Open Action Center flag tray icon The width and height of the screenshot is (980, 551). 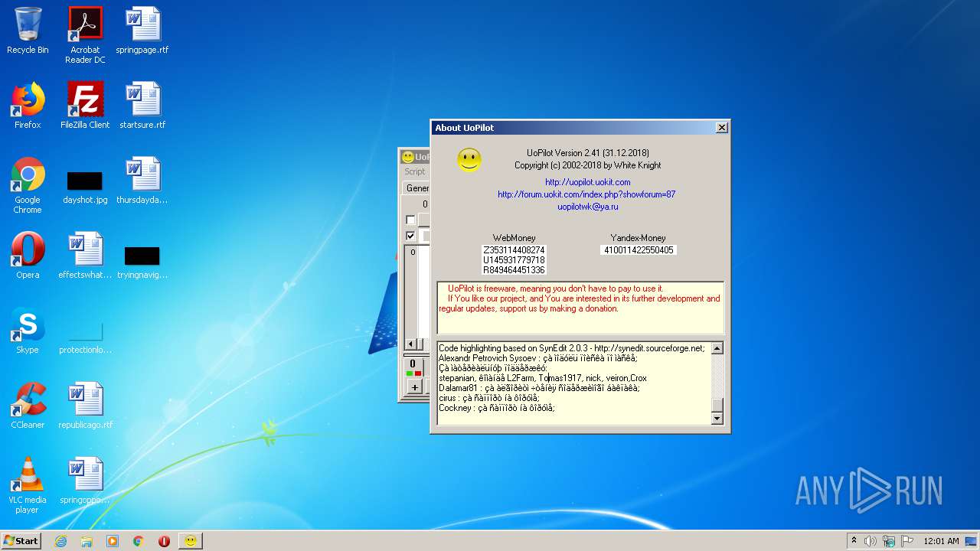click(906, 541)
